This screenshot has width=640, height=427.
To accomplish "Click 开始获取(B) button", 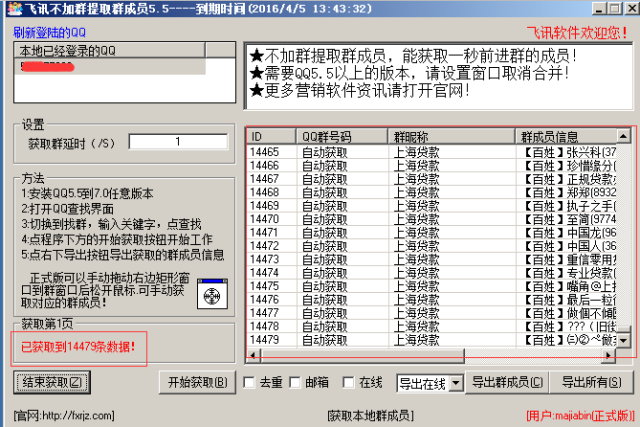I will tap(198, 383).
